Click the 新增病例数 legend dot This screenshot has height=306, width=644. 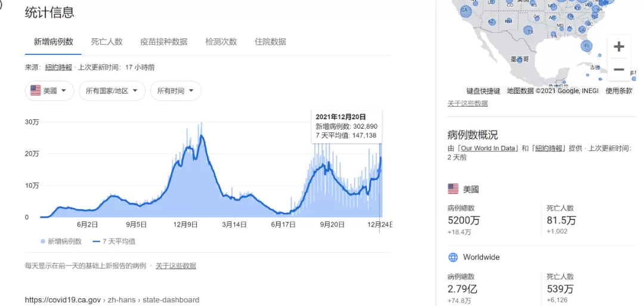(x=43, y=242)
